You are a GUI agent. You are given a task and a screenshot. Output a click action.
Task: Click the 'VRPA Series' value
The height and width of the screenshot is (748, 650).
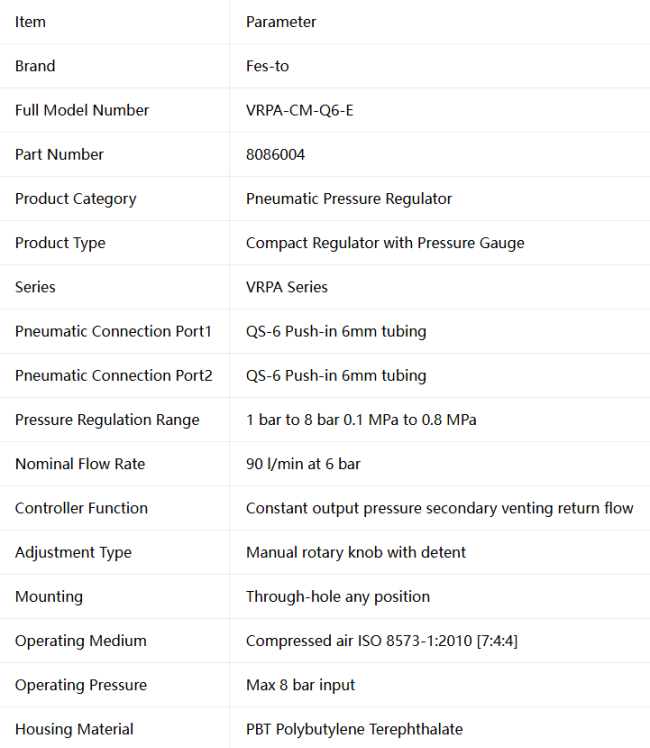[287, 287]
